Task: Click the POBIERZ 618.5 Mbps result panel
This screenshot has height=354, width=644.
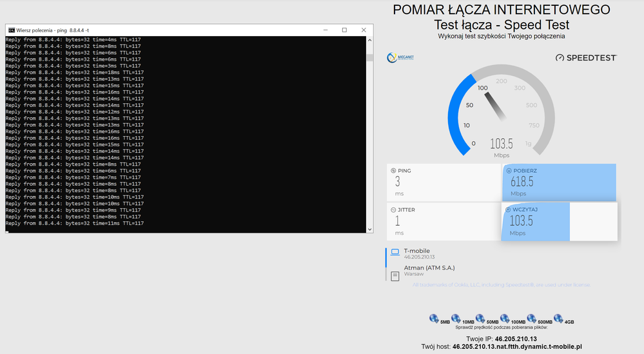Action: pos(559,182)
